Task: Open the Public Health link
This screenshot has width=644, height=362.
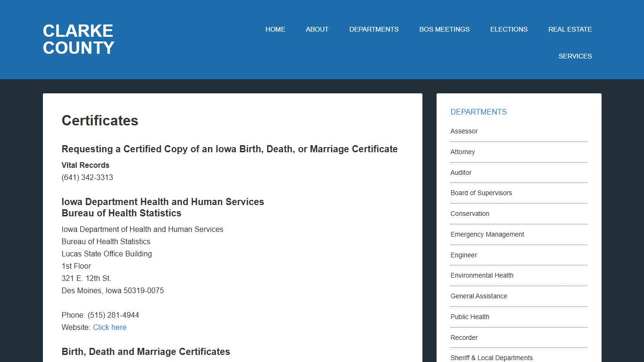Action: click(x=470, y=317)
